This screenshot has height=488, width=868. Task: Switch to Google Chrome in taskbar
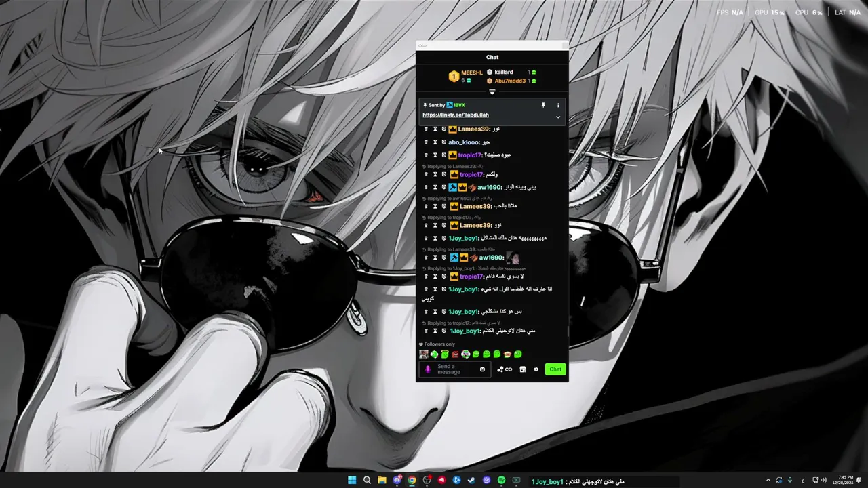pyautogui.click(x=412, y=481)
